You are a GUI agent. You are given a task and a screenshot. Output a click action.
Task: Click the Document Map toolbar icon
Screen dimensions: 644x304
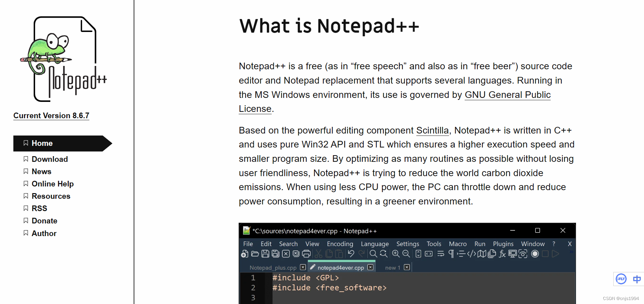(482, 254)
